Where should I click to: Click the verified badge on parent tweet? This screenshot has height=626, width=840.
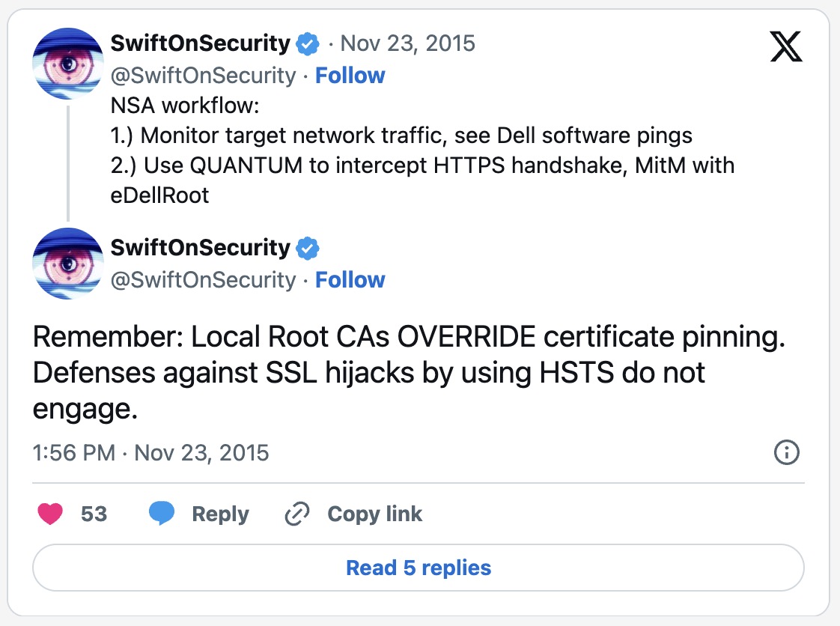[308, 44]
